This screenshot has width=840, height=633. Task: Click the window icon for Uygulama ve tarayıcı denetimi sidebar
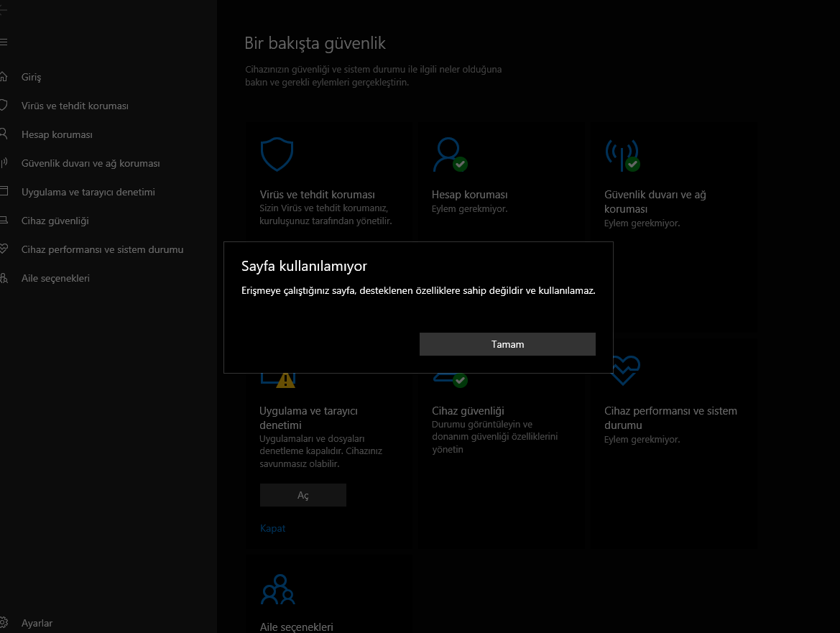pyautogui.click(x=3, y=191)
